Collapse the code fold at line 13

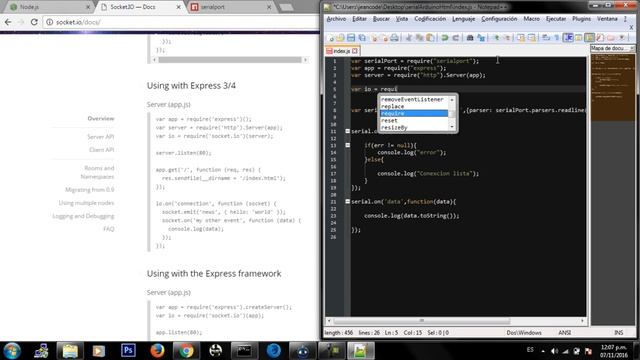click(x=347, y=145)
